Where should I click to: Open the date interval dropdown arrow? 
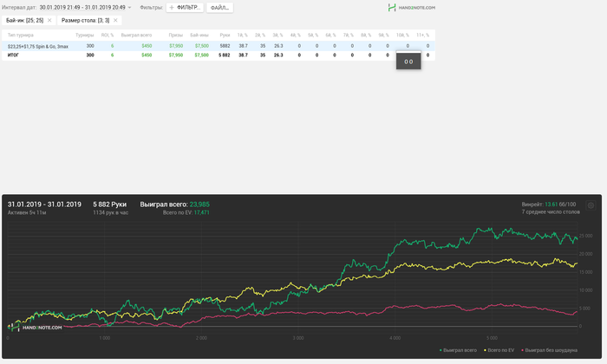tap(129, 7)
